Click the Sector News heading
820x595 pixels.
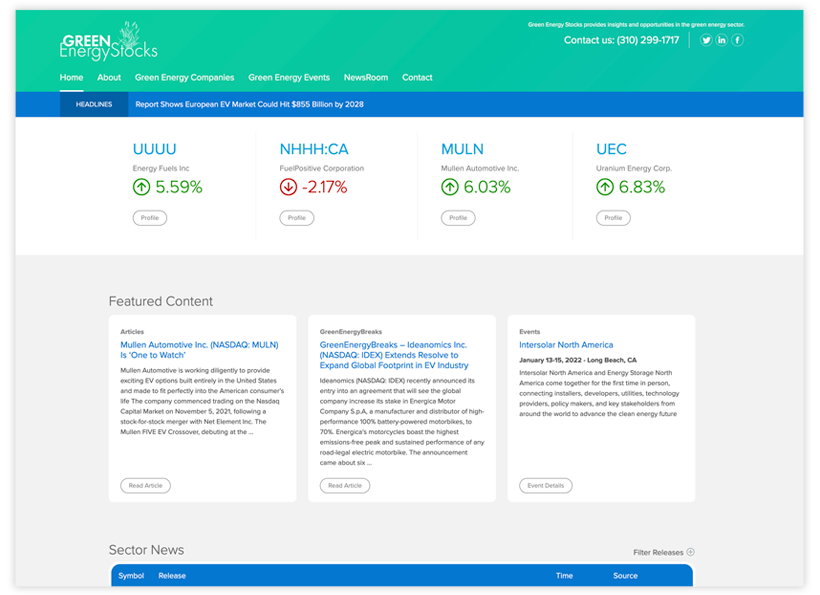(146, 550)
